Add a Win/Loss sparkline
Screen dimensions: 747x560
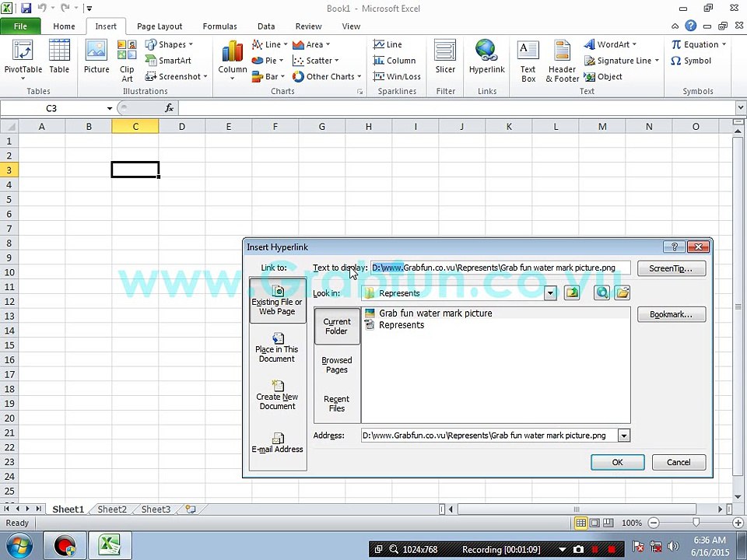pyautogui.click(x=397, y=76)
